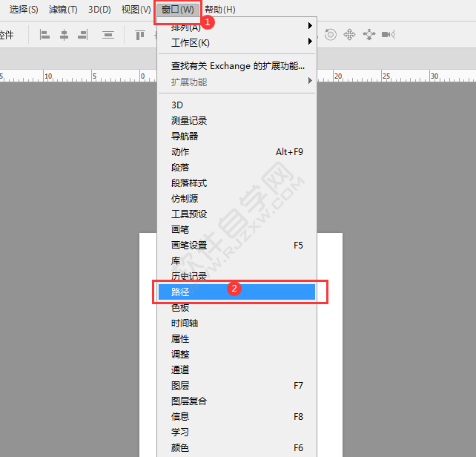Image resolution: width=476 pixels, height=457 pixels.
Task: Select the 3D roll camera icon
Action: (331, 35)
